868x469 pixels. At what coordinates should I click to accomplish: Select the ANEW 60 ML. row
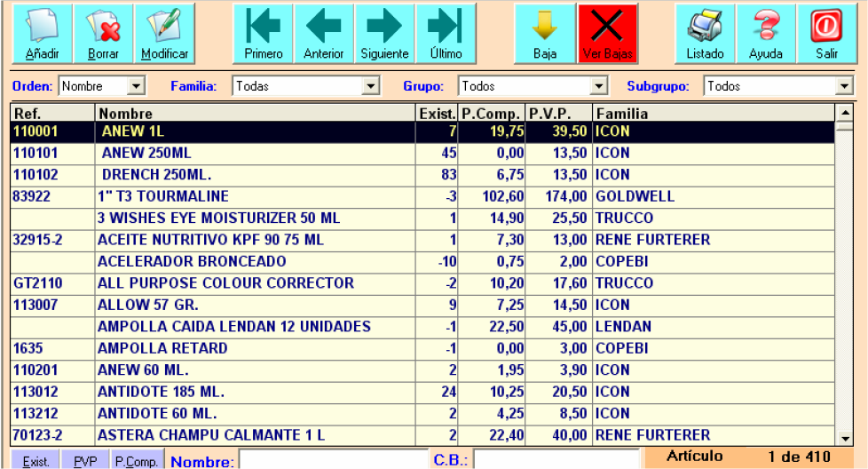[x=422, y=370]
